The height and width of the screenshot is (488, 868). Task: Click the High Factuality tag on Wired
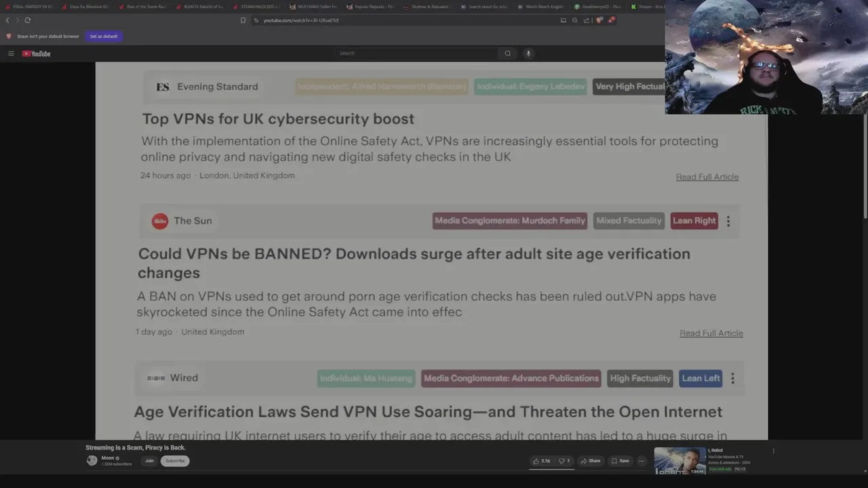point(640,378)
